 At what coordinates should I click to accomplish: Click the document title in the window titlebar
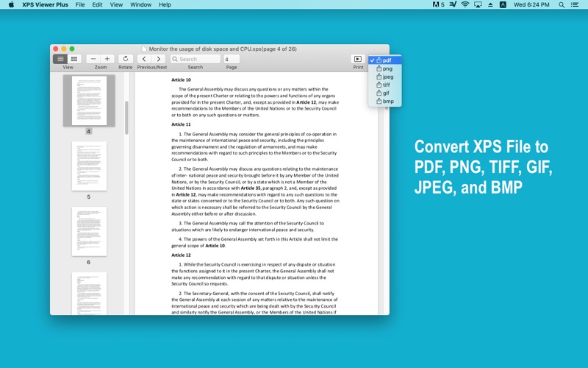click(223, 49)
